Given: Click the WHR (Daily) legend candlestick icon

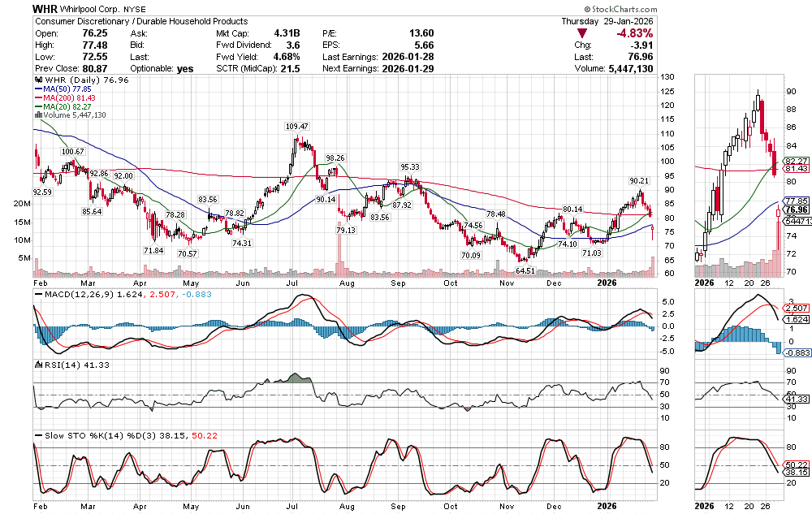Looking at the screenshot, I should (x=36, y=80).
